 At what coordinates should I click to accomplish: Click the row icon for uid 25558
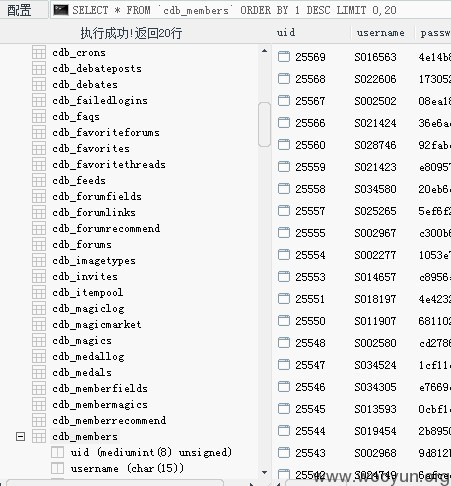[284, 189]
